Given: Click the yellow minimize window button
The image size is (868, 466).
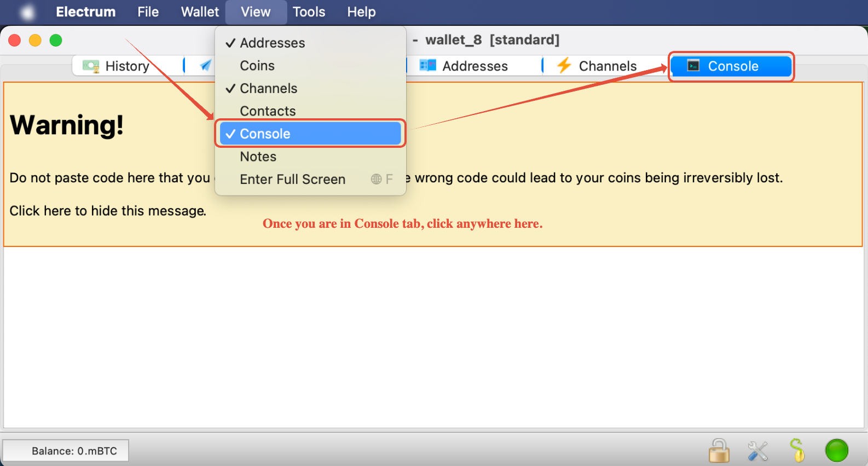Looking at the screenshot, I should click(x=35, y=41).
